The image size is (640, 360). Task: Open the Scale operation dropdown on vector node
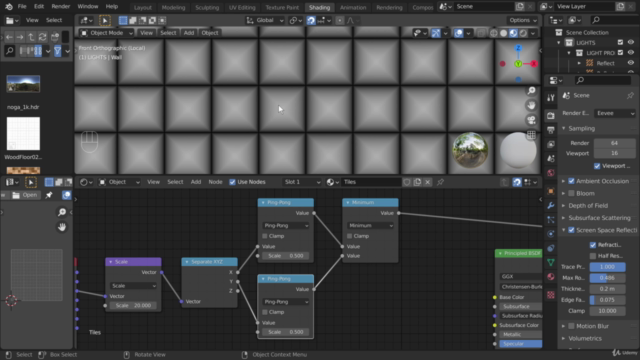133,286
